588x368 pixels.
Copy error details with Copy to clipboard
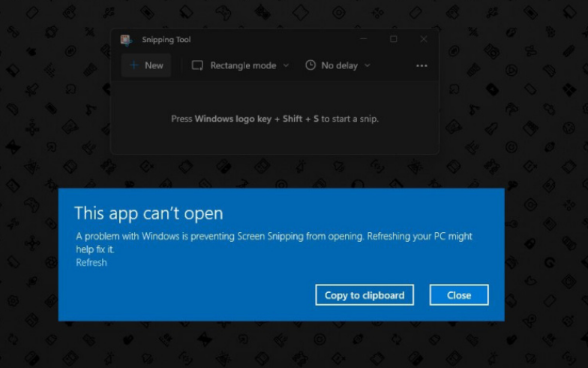364,294
